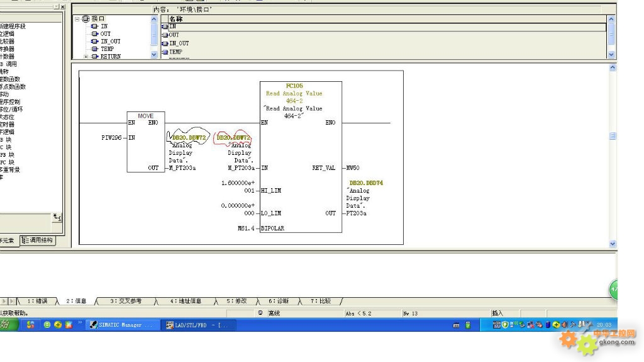Click down arrow of name list scrollbar

pos(611,54)
